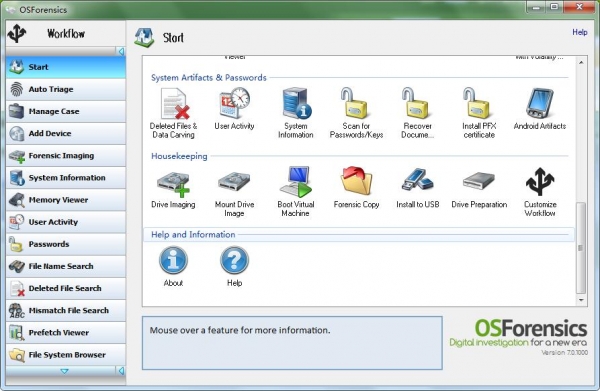The height and width of the screenshot is (391, 600).
Task: Open Manage Case in the sidebar
Action: 66,111
